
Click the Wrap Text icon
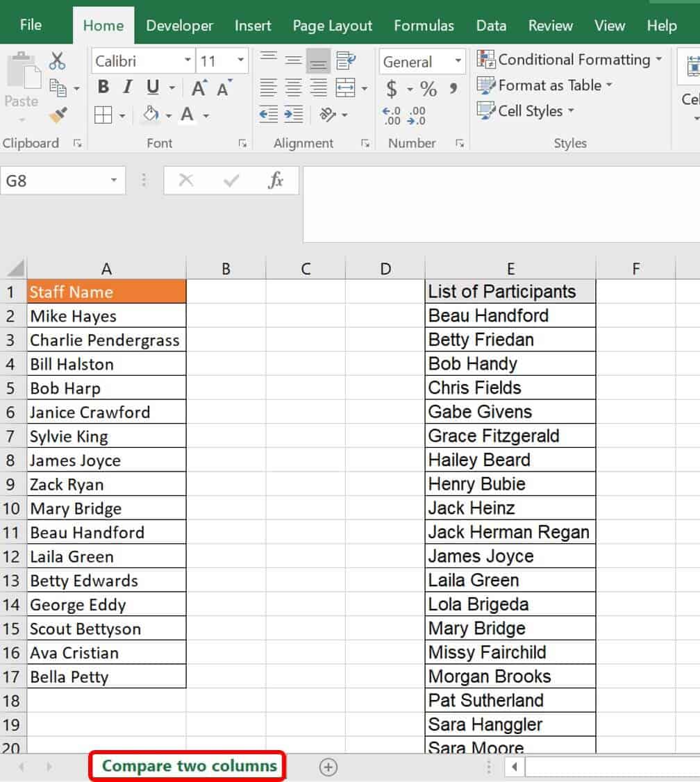[345, 61]
